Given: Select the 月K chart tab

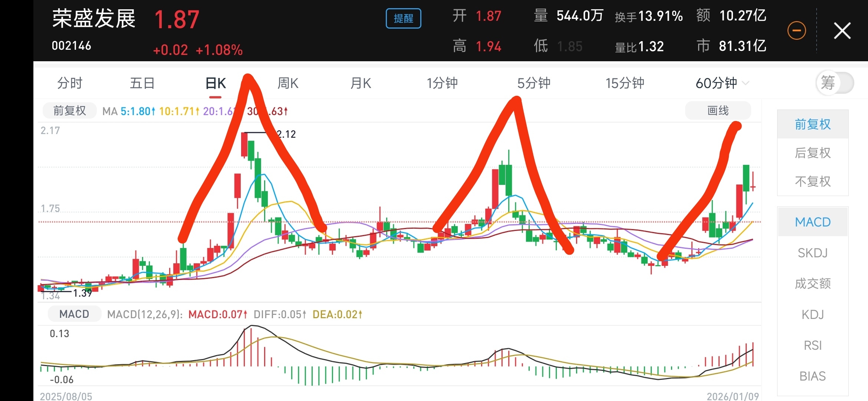Looking at the screenshot, I should point(361,83).
